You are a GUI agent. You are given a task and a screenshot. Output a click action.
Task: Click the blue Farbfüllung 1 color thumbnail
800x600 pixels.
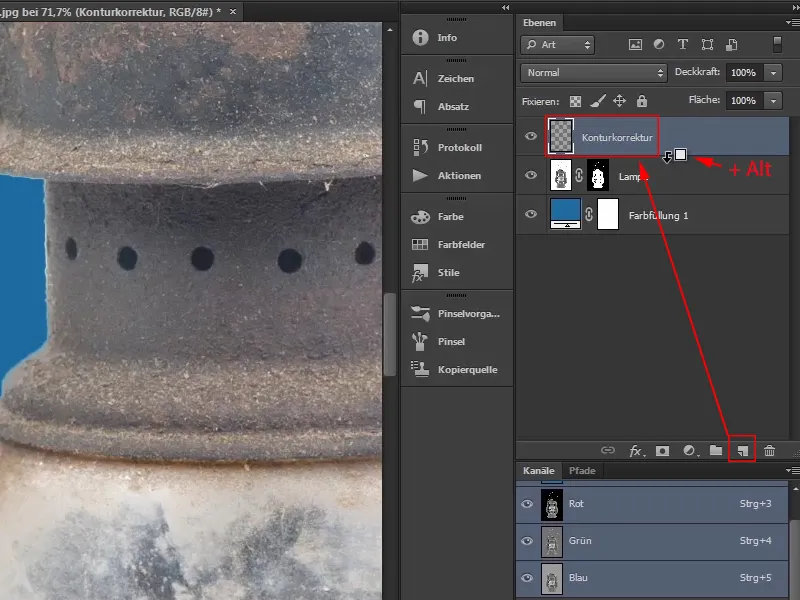[565, 214]
